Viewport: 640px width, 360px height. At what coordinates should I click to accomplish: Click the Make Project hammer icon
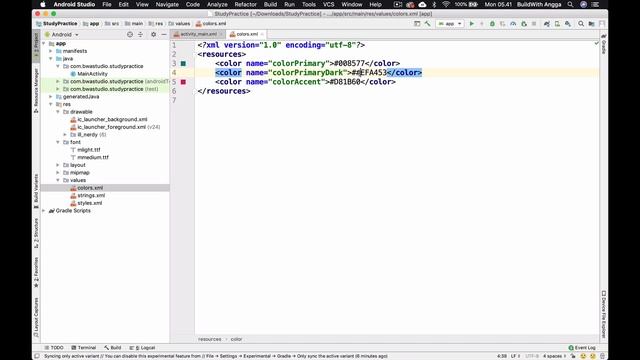point(427,24)
